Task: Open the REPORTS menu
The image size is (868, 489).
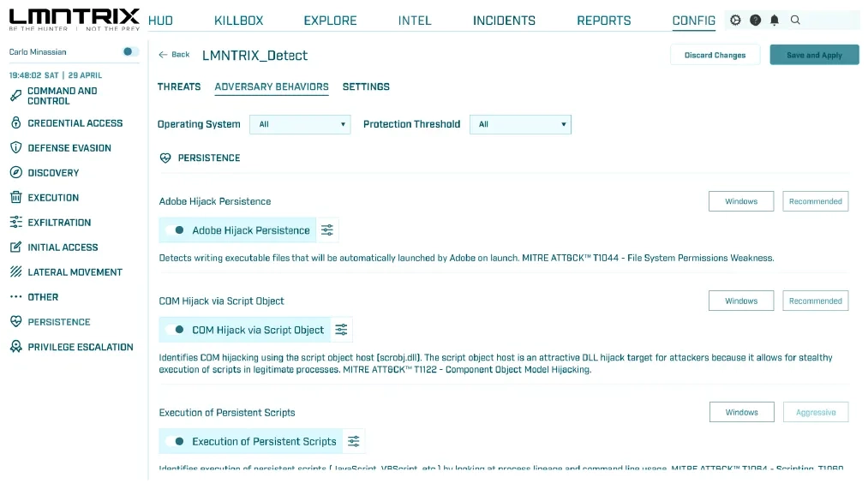Action: click(604, 21)
